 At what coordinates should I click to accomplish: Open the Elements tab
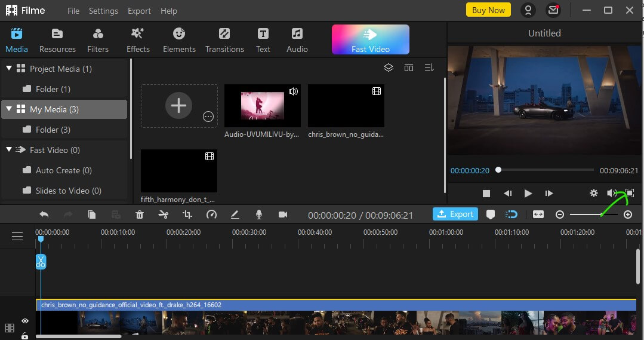(179, 40)
